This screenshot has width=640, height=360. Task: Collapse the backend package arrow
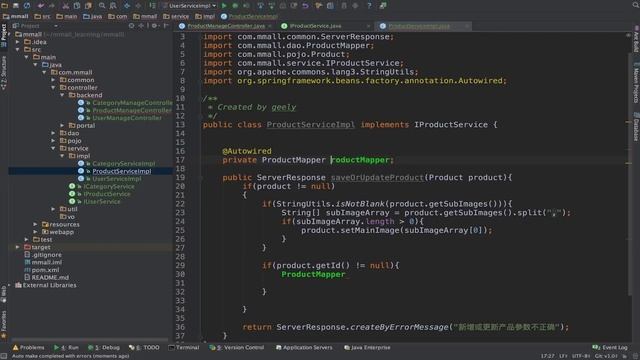(62, 95)
